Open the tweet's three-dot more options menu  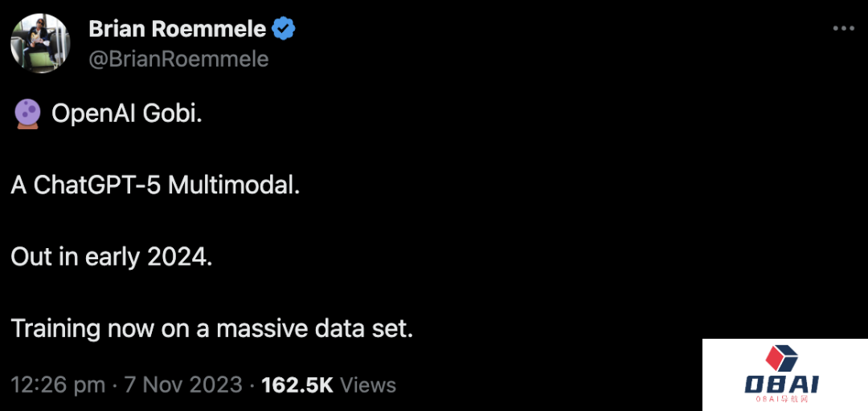coord(842,29)
